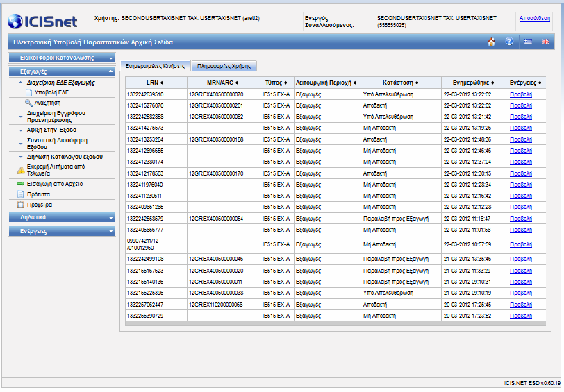Click Προβολή for LRN 1332242639510
The width and height of the screenshot is (564, 392).
(521, 95)
